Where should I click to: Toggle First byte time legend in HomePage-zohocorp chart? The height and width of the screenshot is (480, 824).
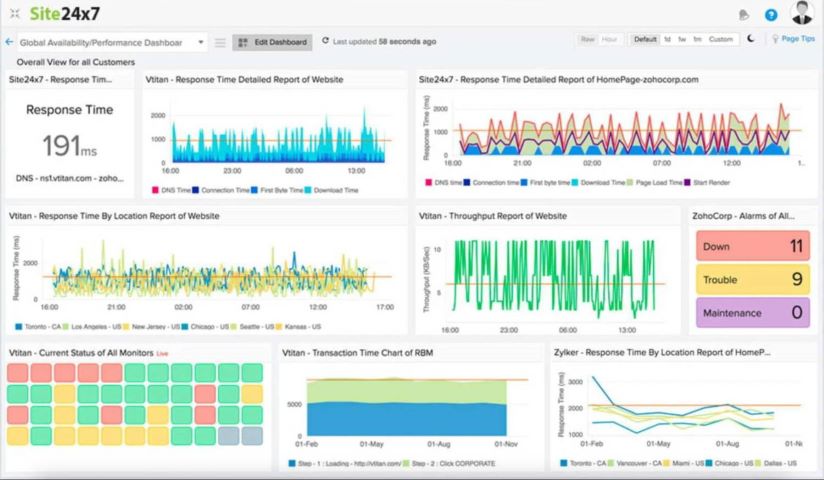(x=545, y=183)
